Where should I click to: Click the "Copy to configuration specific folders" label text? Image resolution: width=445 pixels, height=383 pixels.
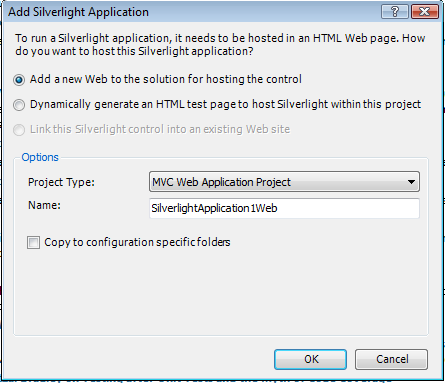click(x=137, y=242)
